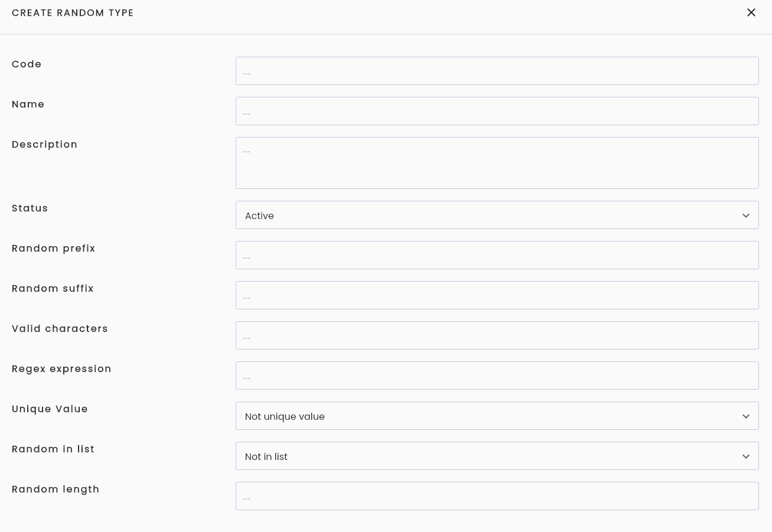Click the 'Unique Value' label
Screen dimensions: 772x532
coord(50,409)
